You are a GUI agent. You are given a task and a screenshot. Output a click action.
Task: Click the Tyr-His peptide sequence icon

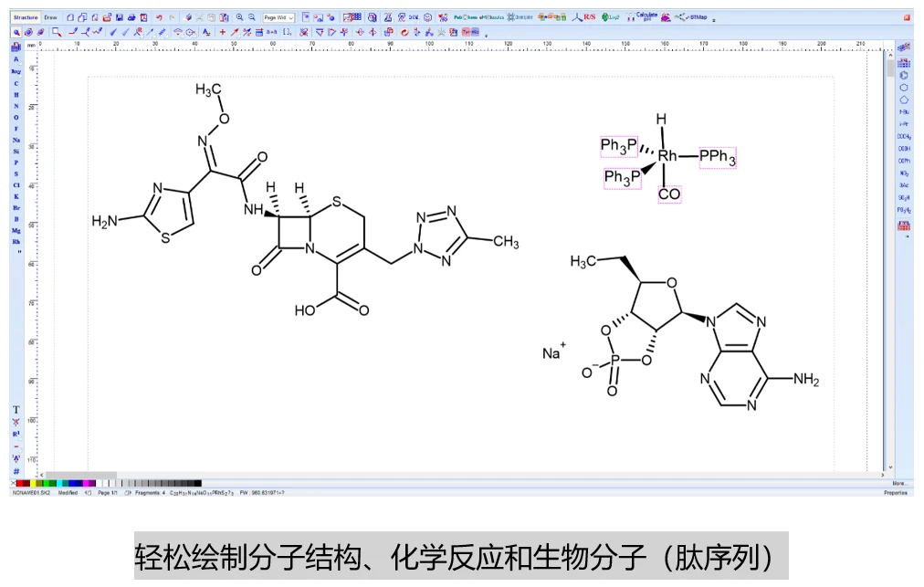[x=471, y=32]
